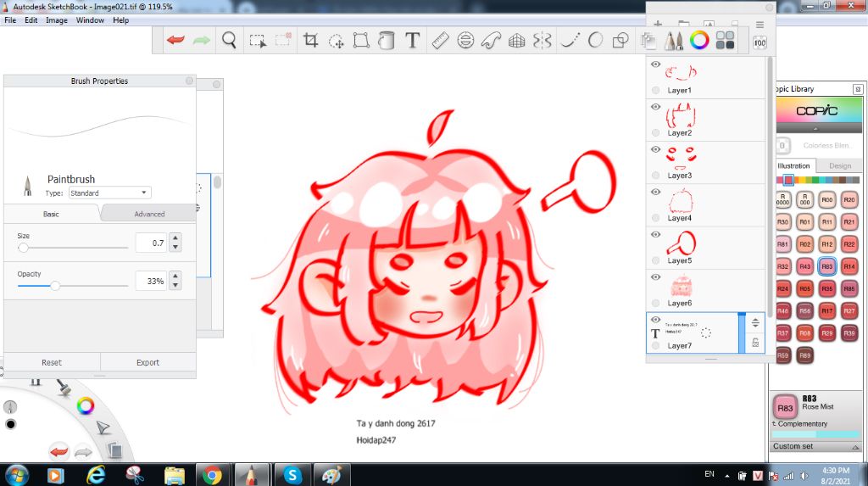Open the Window menu

click(x=90, y=20)
